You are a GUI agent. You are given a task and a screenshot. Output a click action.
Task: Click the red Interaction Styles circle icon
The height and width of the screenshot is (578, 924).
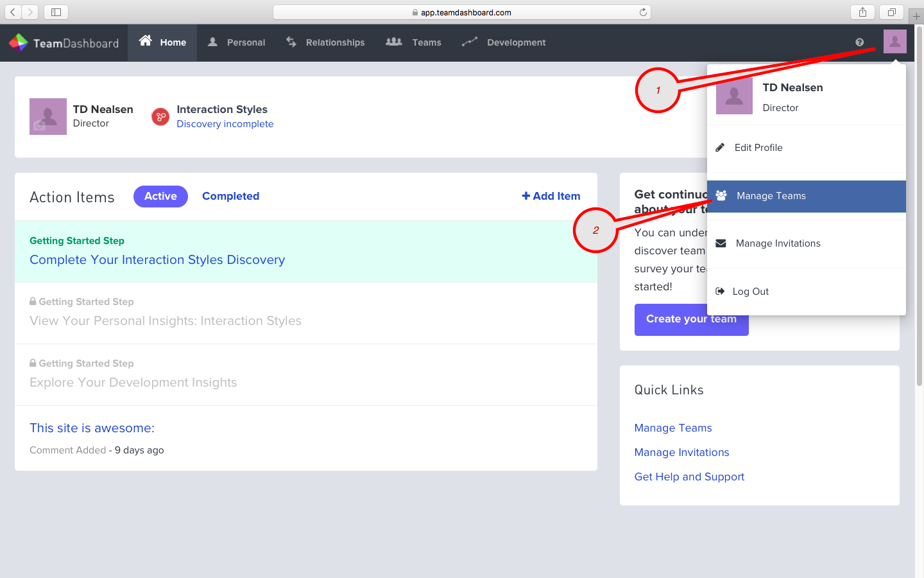click(160, 117)
